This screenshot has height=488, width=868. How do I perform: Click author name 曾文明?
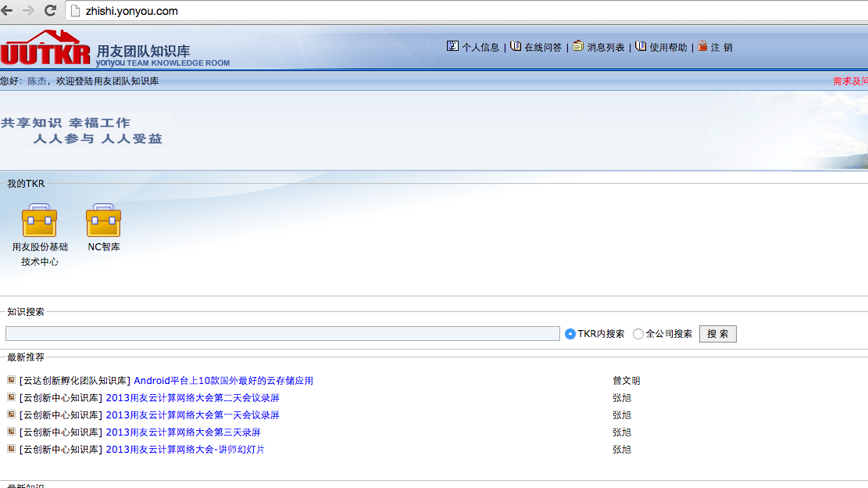point(626,381)
